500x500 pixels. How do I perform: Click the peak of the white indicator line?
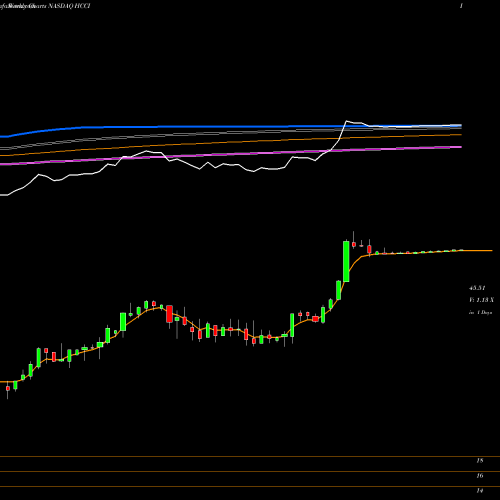(x=346, y=121)
